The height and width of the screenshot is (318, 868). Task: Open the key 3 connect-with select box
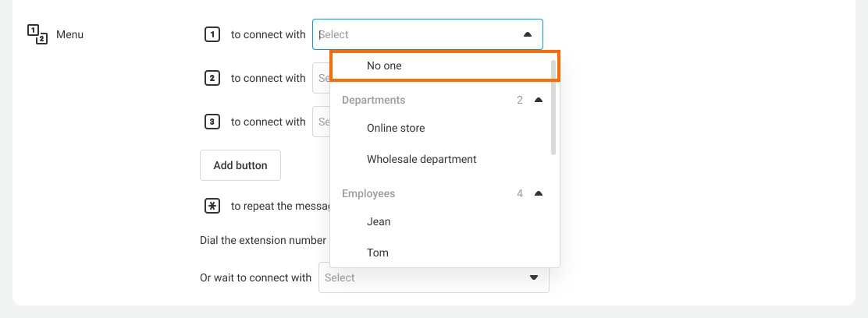click(321, 122)
